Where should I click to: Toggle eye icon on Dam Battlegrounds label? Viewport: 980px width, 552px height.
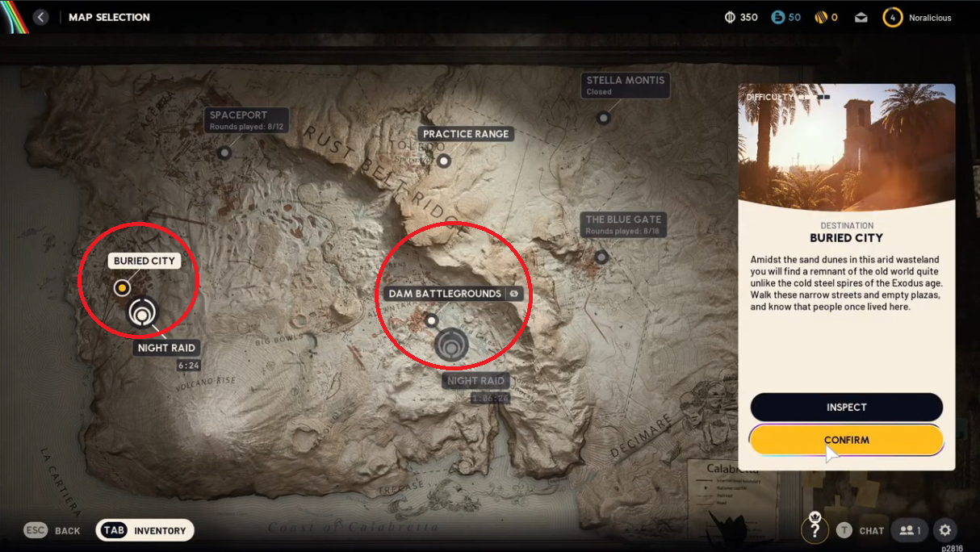point(513,294)
